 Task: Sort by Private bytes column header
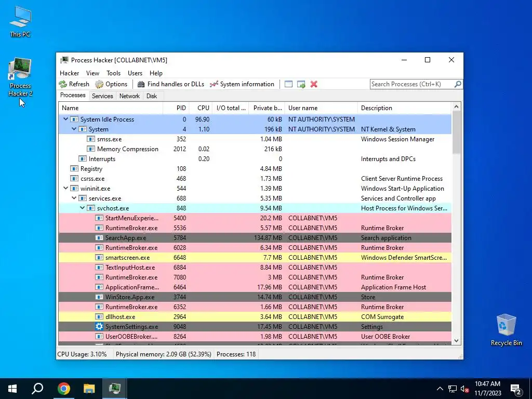pyautogui.click(x=267, y=108)
